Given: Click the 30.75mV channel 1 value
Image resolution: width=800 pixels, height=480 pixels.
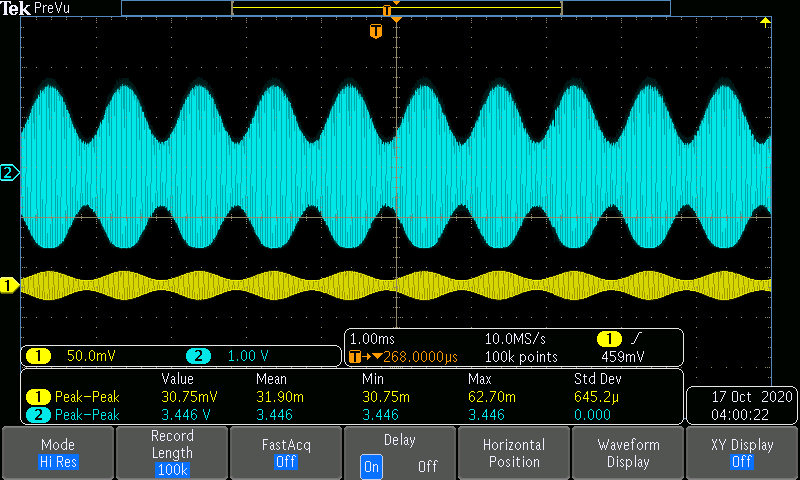Looking at the screenshot, I should pos(189,397).
